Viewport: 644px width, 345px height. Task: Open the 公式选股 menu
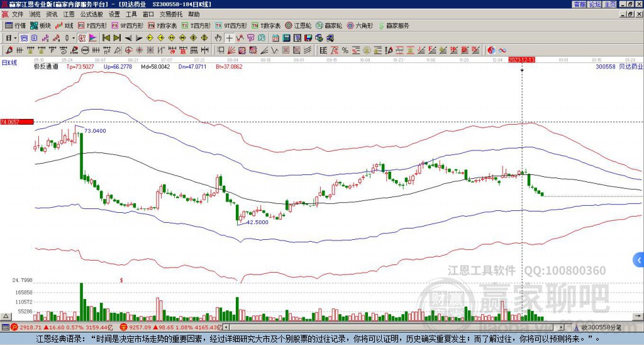[x=92, y=14]
